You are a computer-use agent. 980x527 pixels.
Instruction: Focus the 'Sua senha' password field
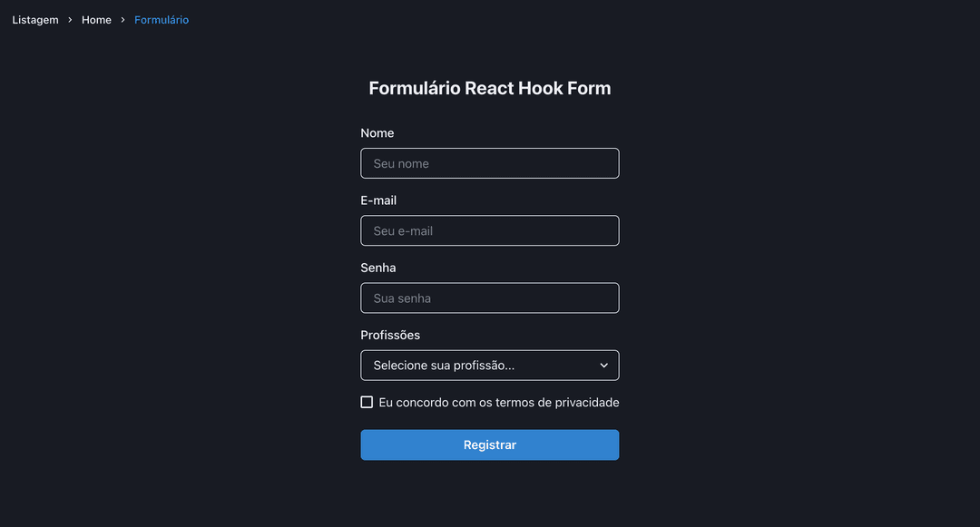click(490, 298)
